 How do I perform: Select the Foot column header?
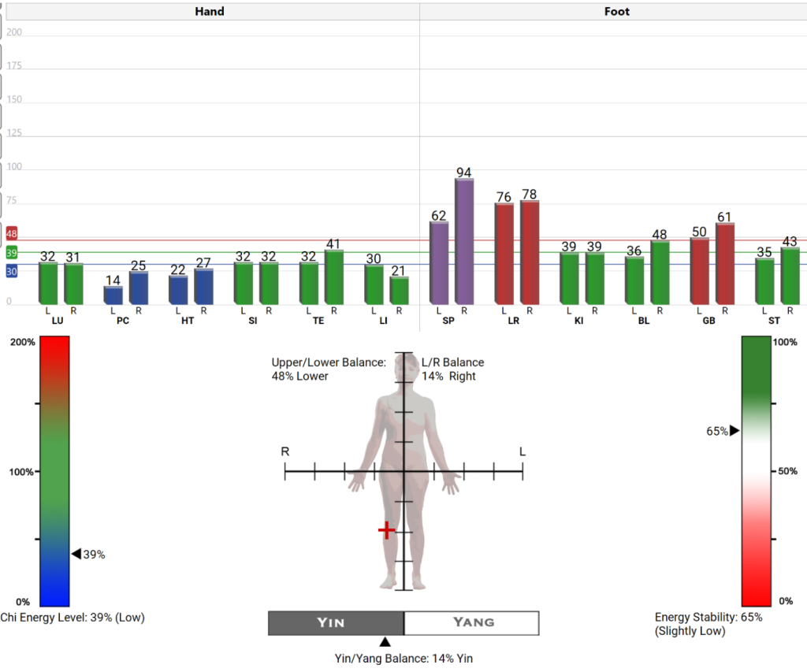pyautogui.click(x=613, y=12)
